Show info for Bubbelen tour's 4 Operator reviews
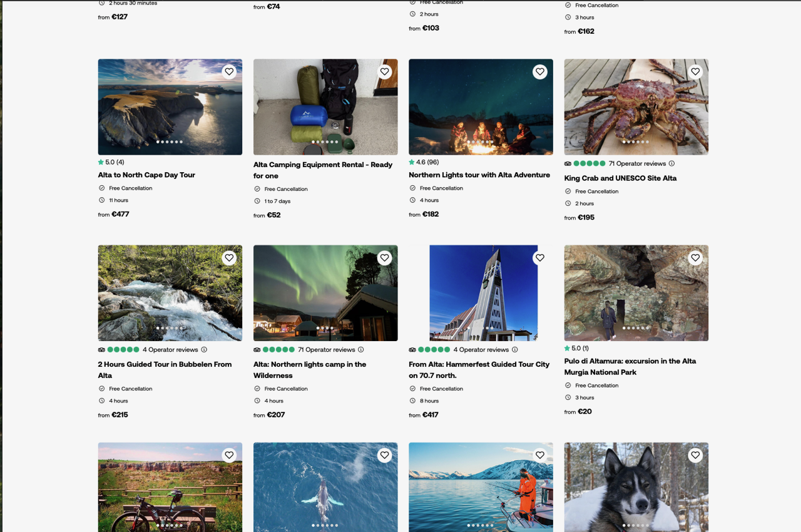The width and height of the screenshot is (801, 532). (x=204, y=350)
